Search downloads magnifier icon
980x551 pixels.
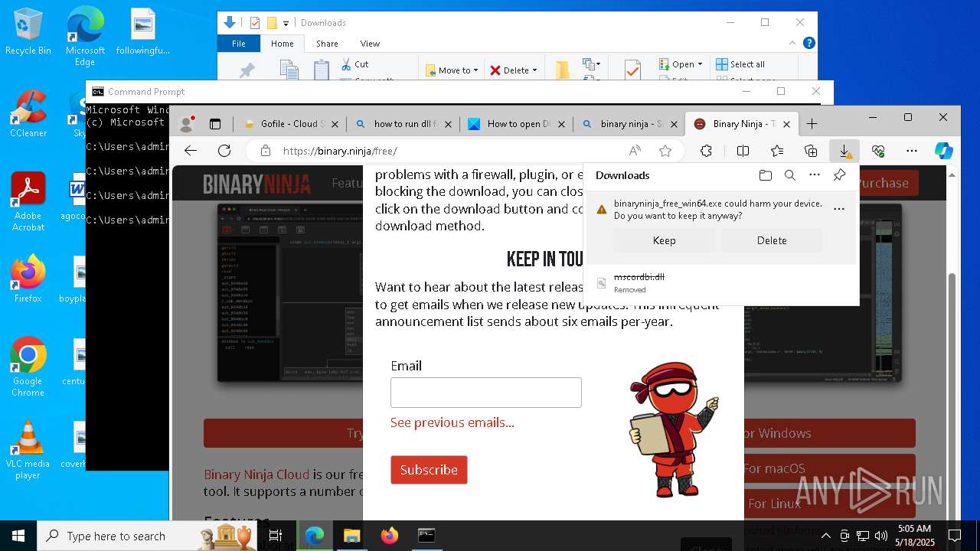point(790,175)
